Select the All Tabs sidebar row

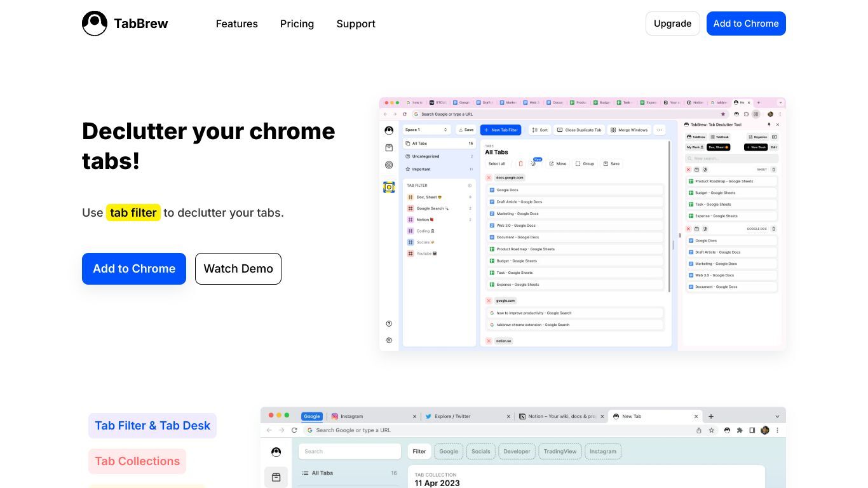(x=439, y=144)
